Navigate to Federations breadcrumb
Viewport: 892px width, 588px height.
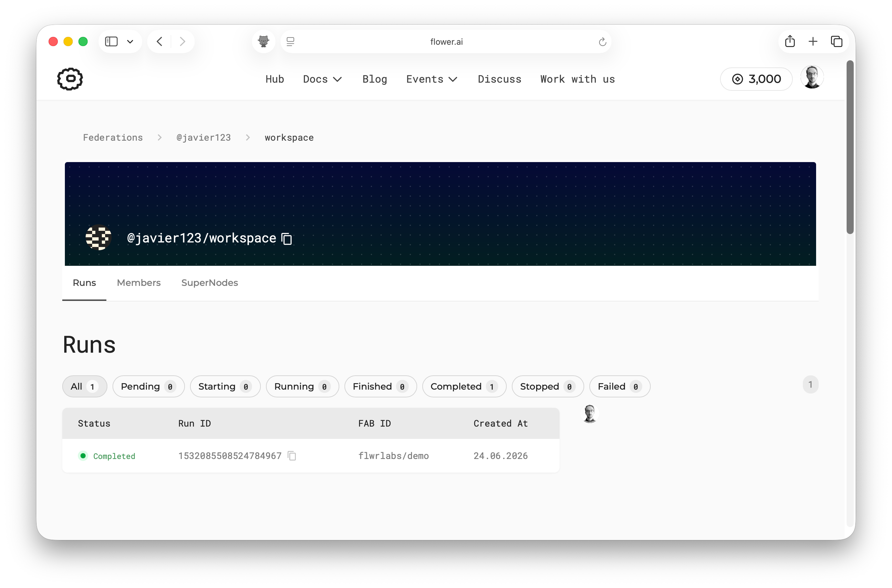[x=113, y=138]
